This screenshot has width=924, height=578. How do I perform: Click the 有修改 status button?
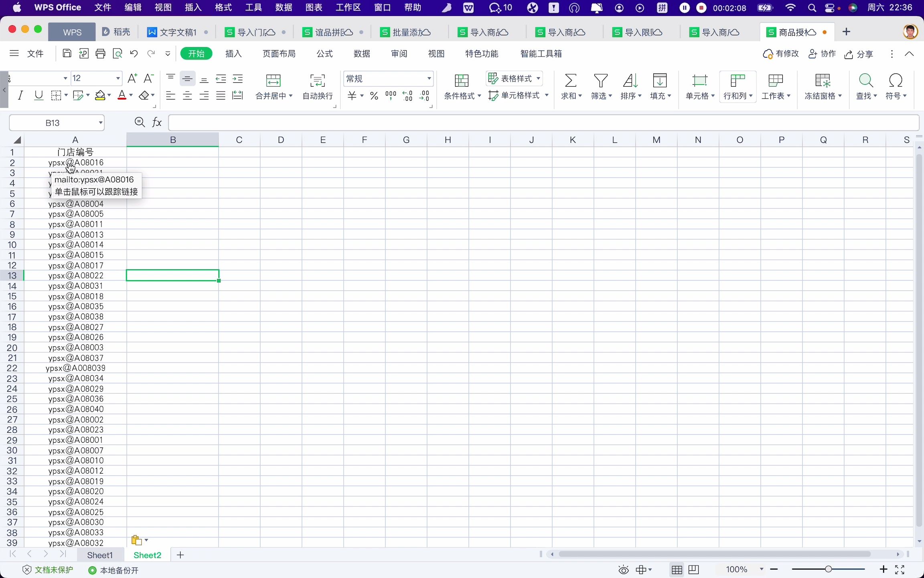click(781, 54)
